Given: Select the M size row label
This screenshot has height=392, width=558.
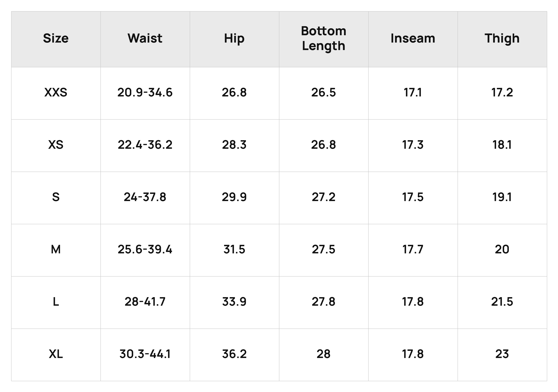Looking at the screenshot, I should (56, 250).
